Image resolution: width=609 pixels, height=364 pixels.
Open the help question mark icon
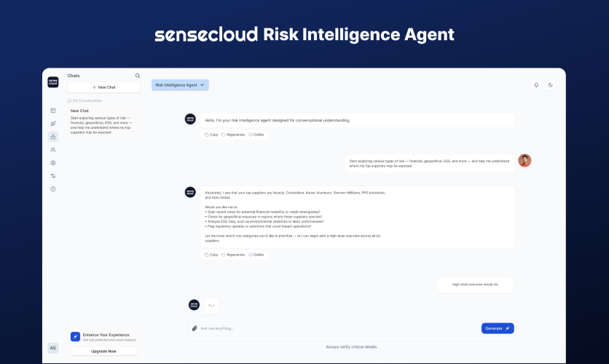point(53,189)
